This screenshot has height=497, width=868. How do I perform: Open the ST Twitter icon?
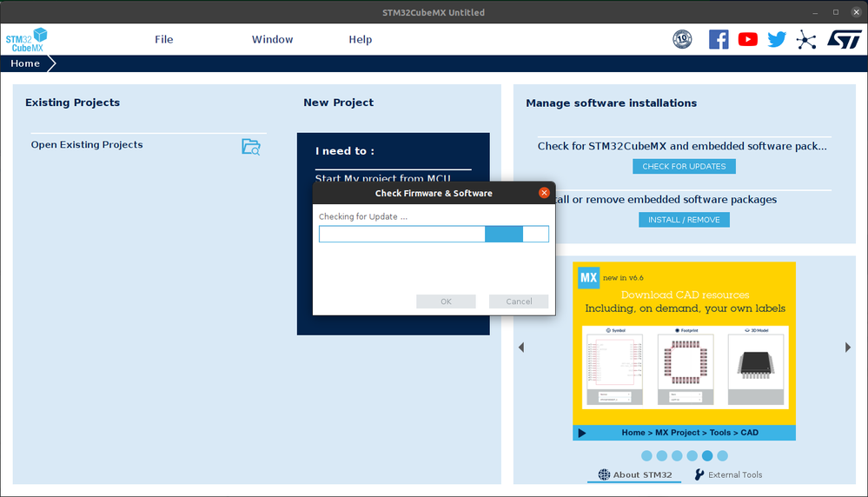pos(777,39)
